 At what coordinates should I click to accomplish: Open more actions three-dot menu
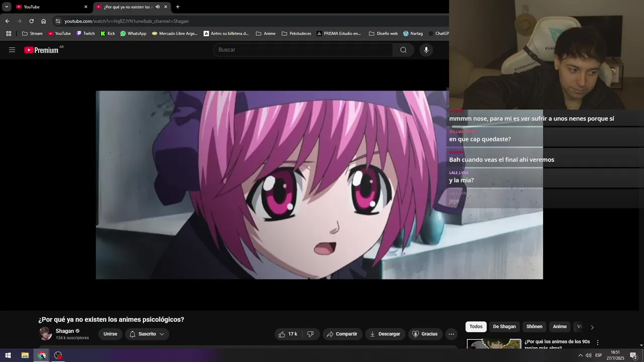(x=451, y=334)
